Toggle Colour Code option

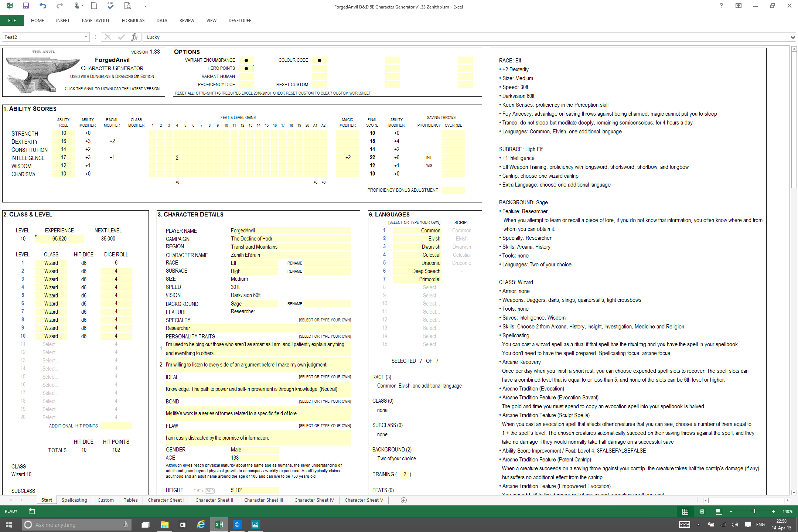319,60
